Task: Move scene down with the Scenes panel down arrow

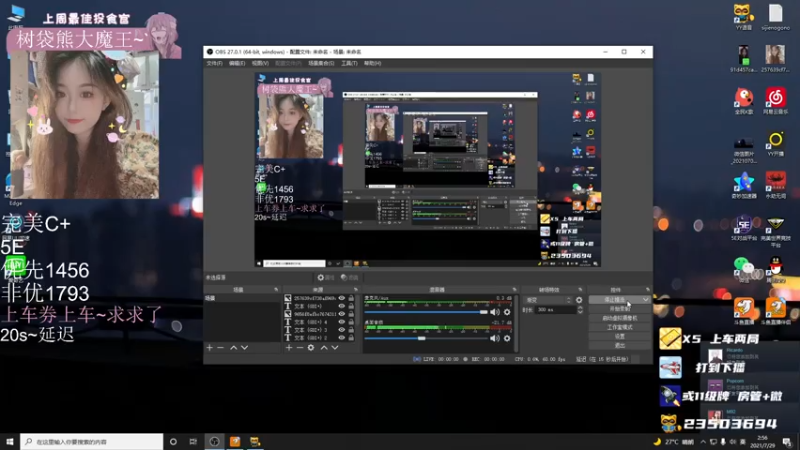Action: (x=244, y=347)
